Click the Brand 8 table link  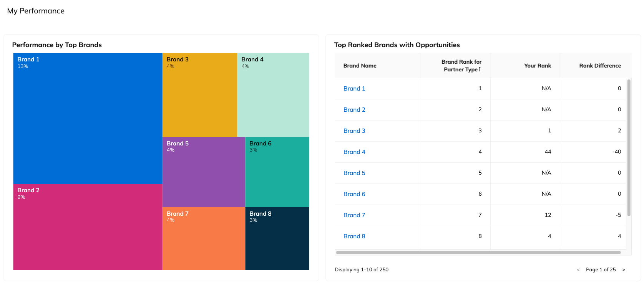pos(354,236)
